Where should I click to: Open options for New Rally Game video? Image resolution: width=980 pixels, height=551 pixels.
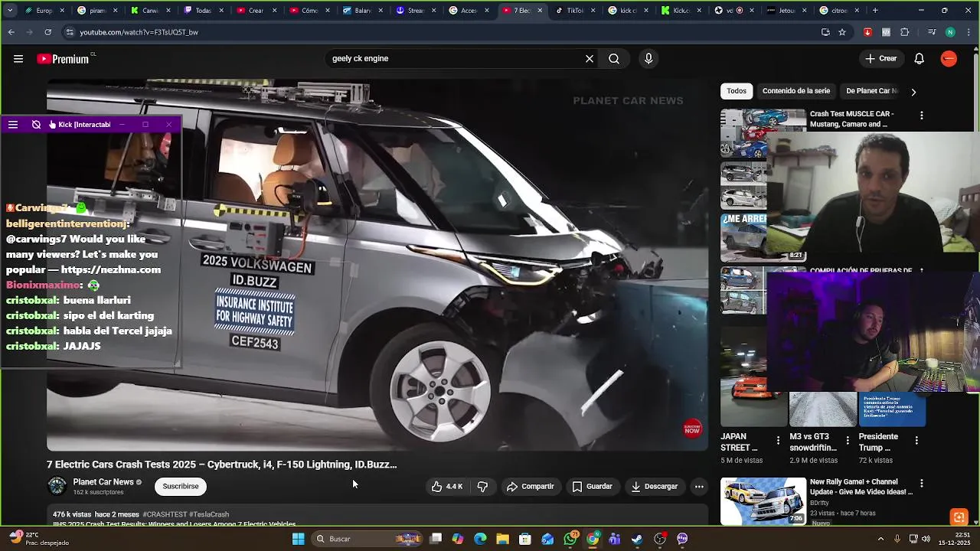(x=922, y=484)
